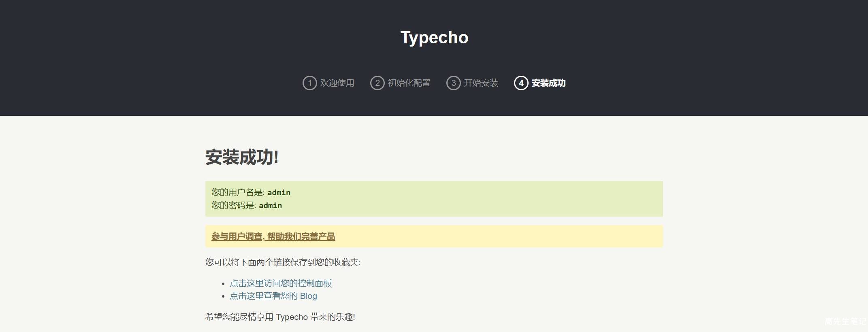The image size is (868, 332).
Task: Select step 3 circle icon 开始安装
Action: tap(453, 83)
